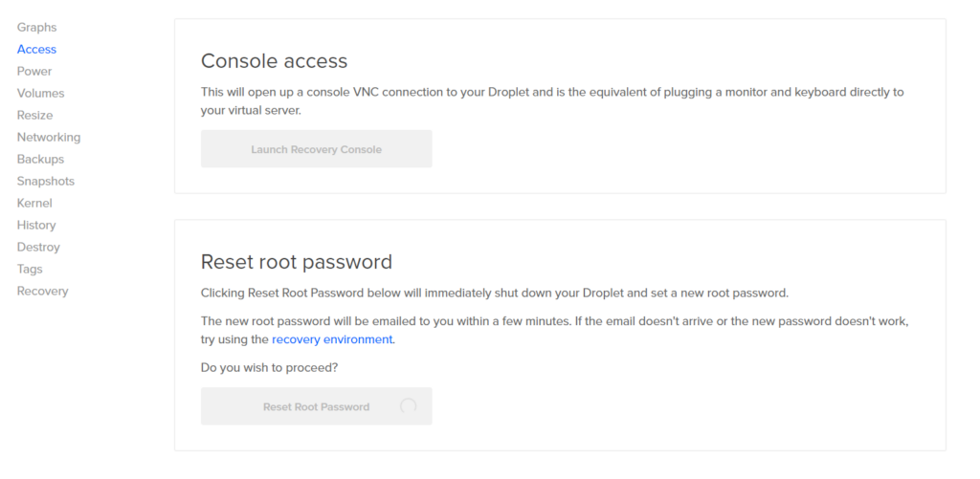The image size is (980, 479).
Task: View the Backups section
Action: point(40,160)
